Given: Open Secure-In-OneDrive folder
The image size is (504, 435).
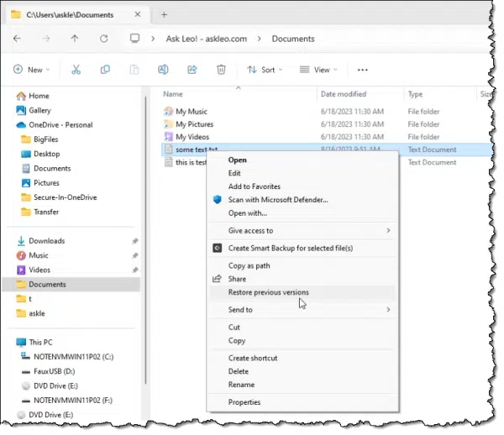Looking at the screenshot, I should 65,197.
